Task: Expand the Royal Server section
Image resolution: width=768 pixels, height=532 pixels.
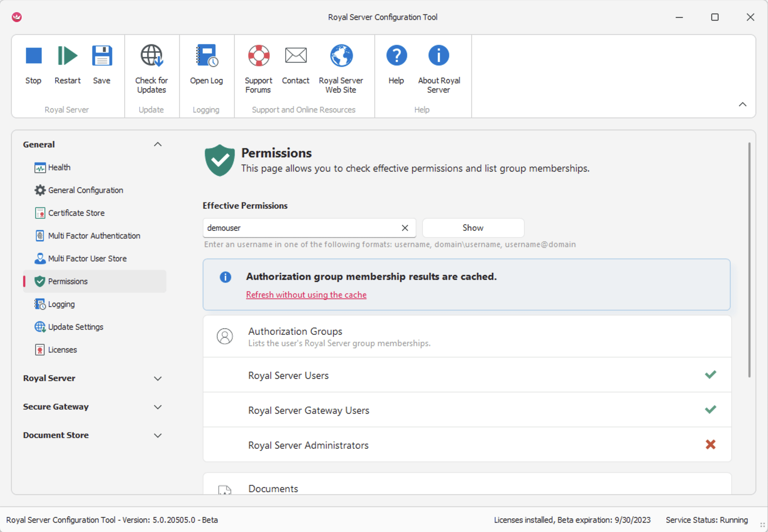Action: pyautogui.click(x=157, y=378)
